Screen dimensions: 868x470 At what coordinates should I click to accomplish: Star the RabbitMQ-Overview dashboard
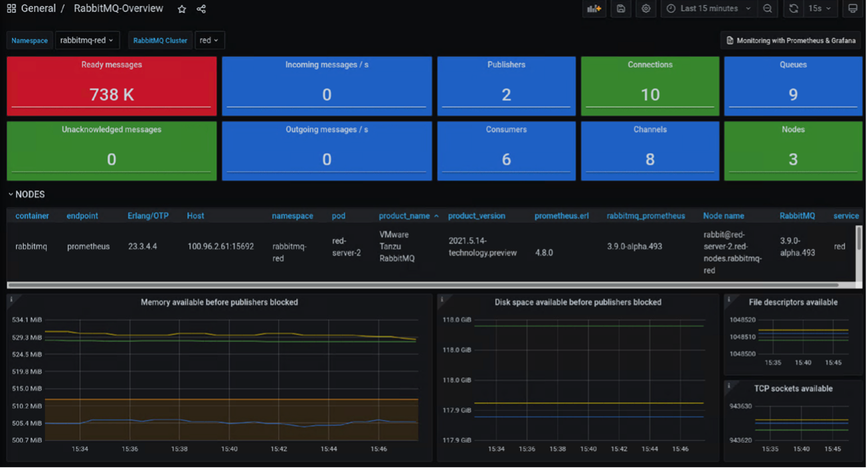coord(182,9)
